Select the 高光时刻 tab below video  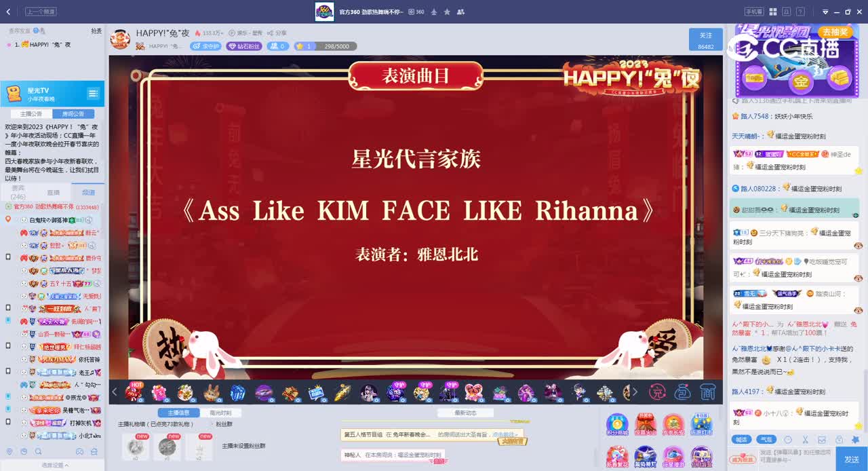[x=220, y=413]
